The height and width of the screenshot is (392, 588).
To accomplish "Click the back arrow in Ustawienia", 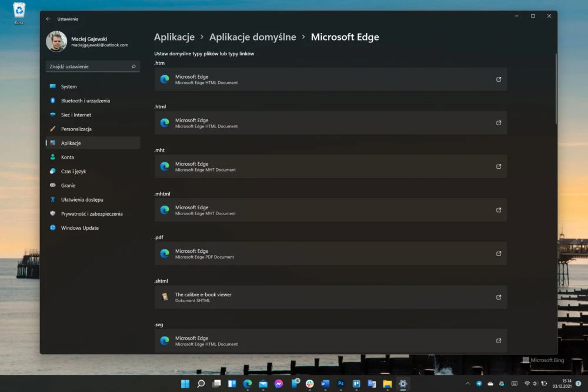I will click(48, 19).
